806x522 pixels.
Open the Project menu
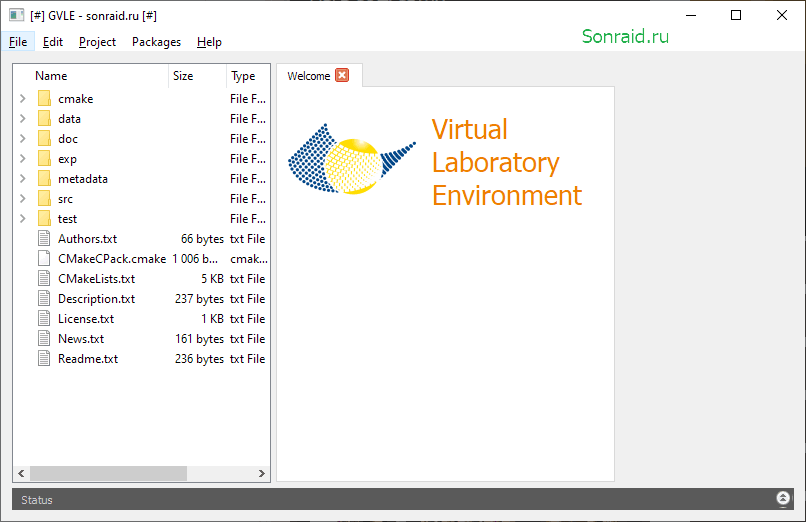(97, 42)
